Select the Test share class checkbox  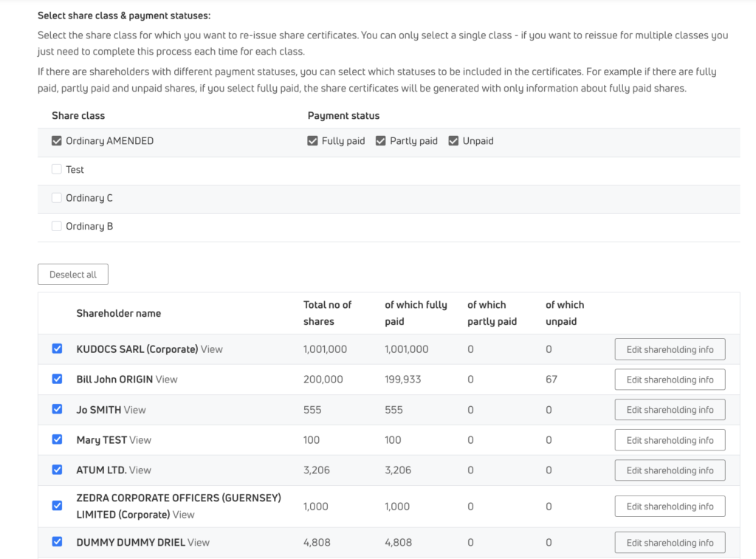pos(57,169)
